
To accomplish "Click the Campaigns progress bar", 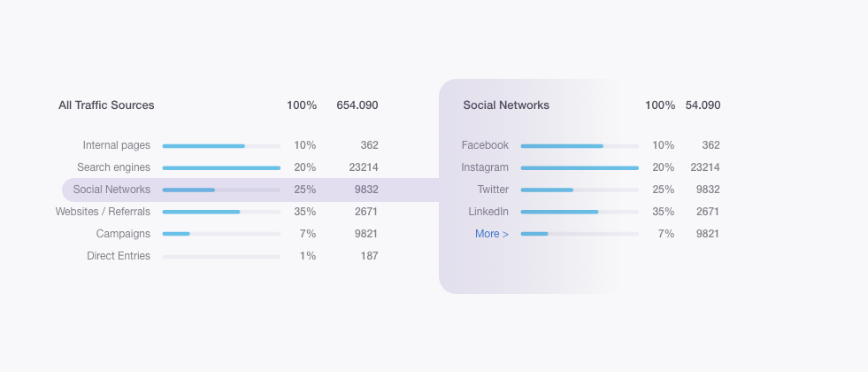I will 221,234.
